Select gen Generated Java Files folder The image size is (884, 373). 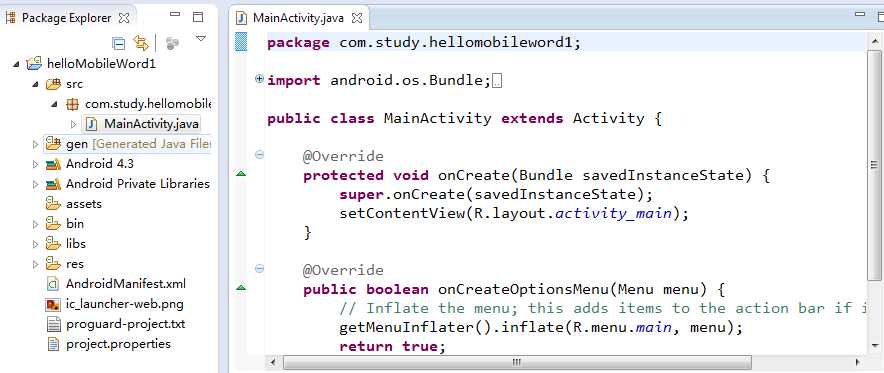point(138,144)
